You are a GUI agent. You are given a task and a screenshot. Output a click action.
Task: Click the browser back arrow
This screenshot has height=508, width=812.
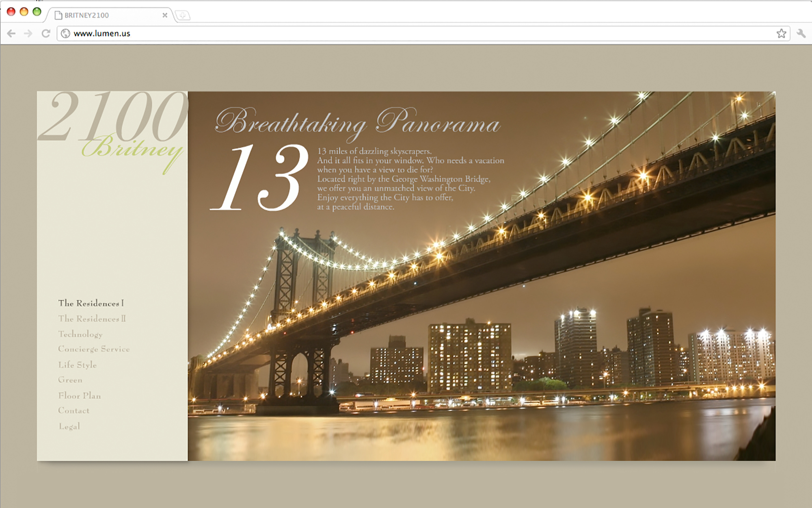point(11,33)
